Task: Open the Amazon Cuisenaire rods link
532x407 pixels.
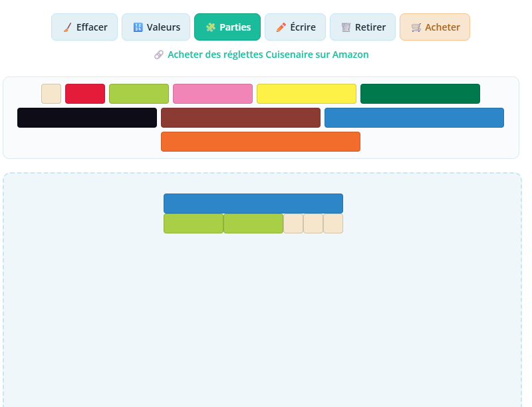Action: point(261,55)
